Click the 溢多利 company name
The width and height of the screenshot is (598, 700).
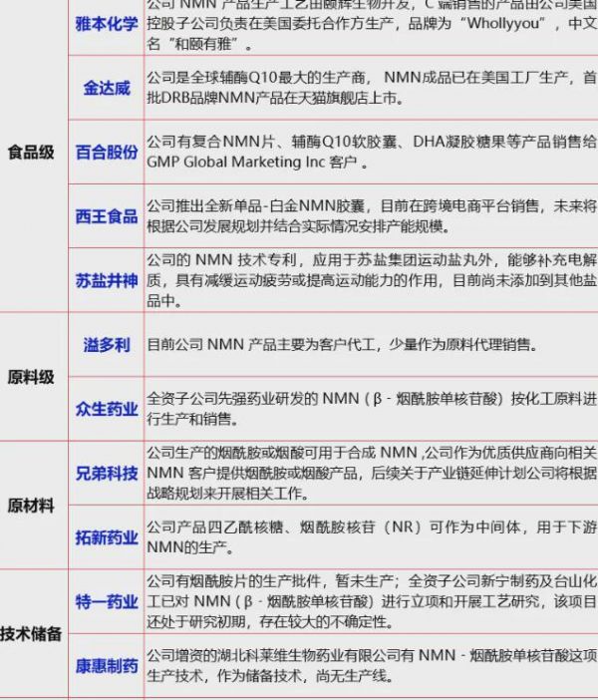pyautogui.click(x=107, y=345)
